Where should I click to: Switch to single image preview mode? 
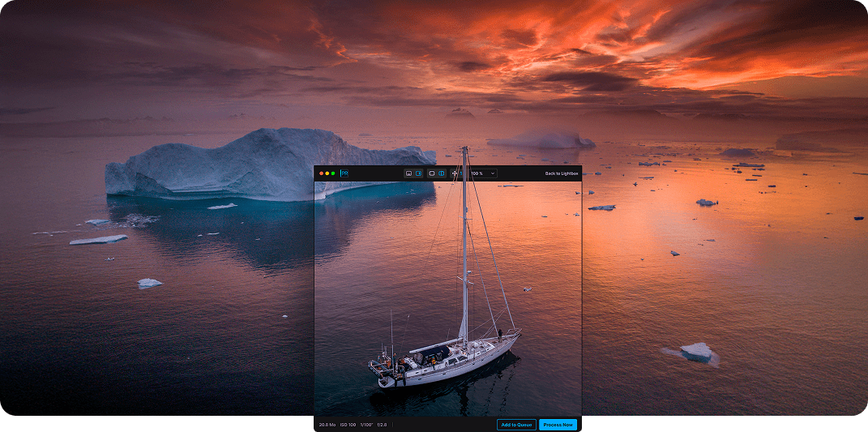pos(432,173)
